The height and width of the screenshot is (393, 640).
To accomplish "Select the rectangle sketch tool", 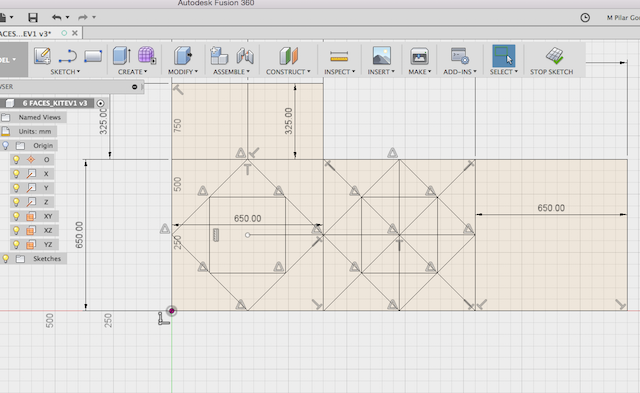I will coord(93,56).
